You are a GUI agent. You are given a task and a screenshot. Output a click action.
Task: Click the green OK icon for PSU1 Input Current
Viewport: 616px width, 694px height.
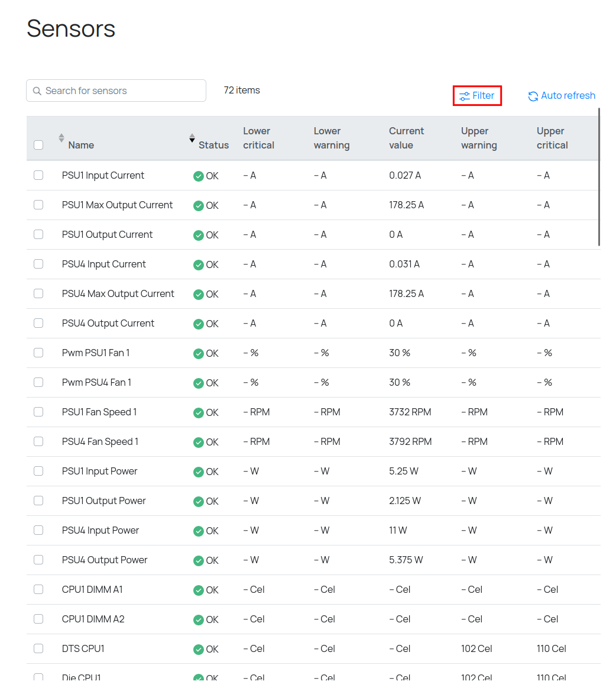(x=199, y=176)
